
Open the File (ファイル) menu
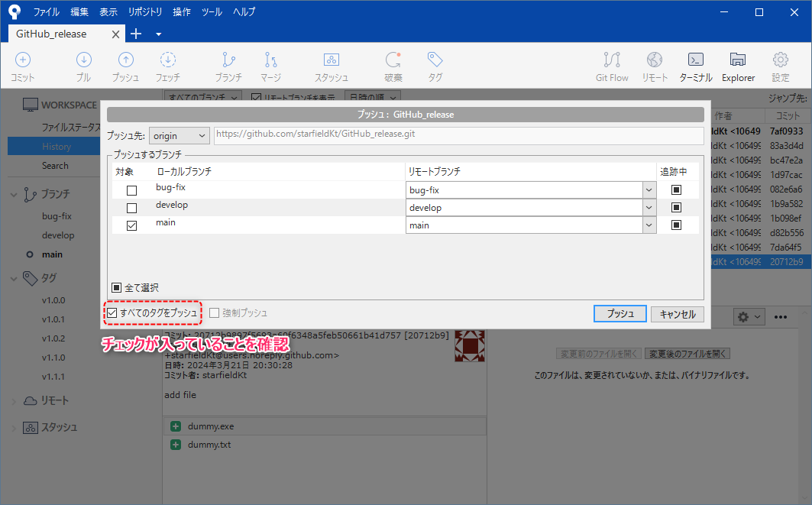click(47, 12)
